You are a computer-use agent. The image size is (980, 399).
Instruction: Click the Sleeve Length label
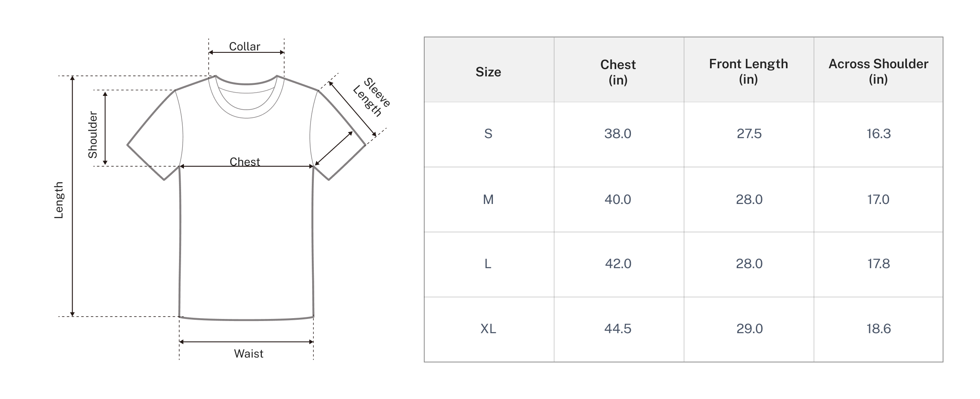click(x=372, y=98)
